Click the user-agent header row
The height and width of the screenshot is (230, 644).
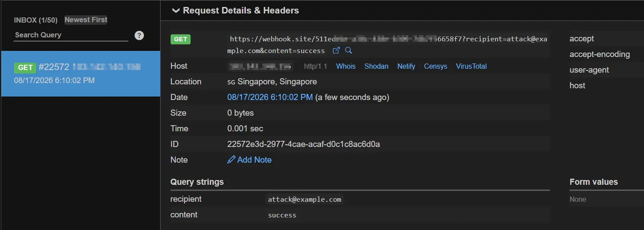pyautogui.click(x=607, y=70)
